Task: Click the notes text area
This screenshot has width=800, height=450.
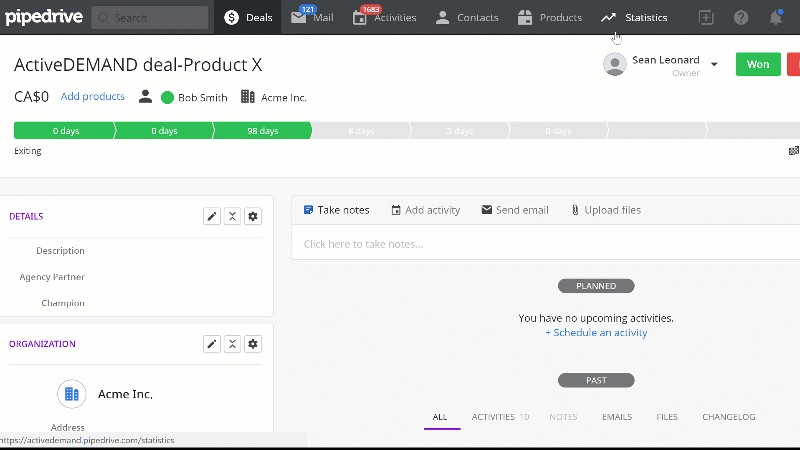Action: pos(545,244)
